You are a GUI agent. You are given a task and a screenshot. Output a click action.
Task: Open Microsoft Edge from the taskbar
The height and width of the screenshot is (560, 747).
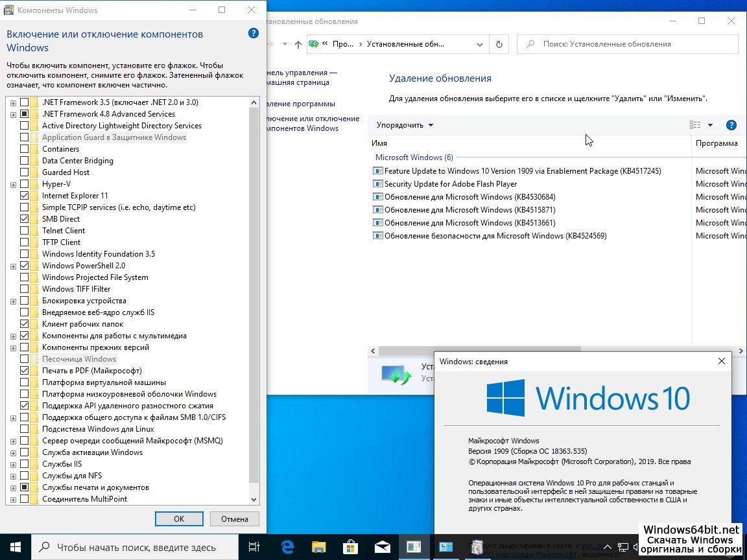[x=287, y=546]
